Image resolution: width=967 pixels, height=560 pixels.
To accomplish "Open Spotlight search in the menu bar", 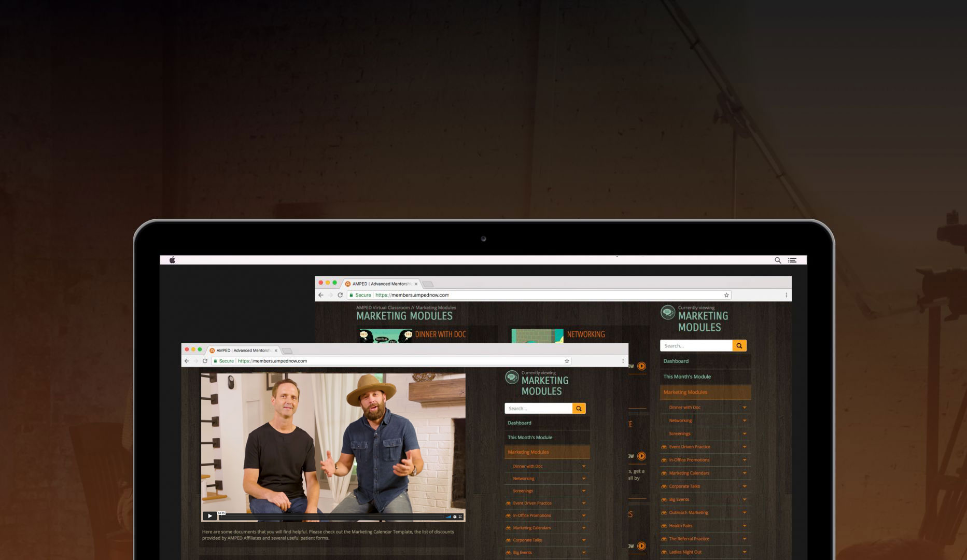I will 778,260.
